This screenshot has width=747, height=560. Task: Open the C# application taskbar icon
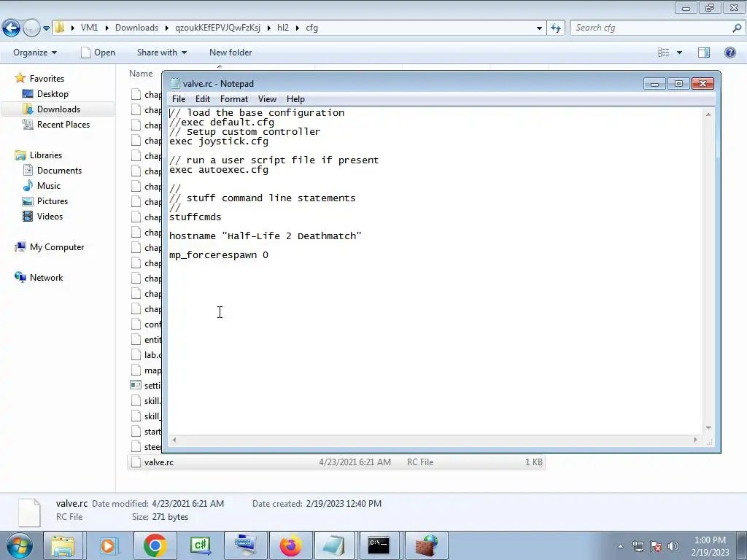click(200, 545)
